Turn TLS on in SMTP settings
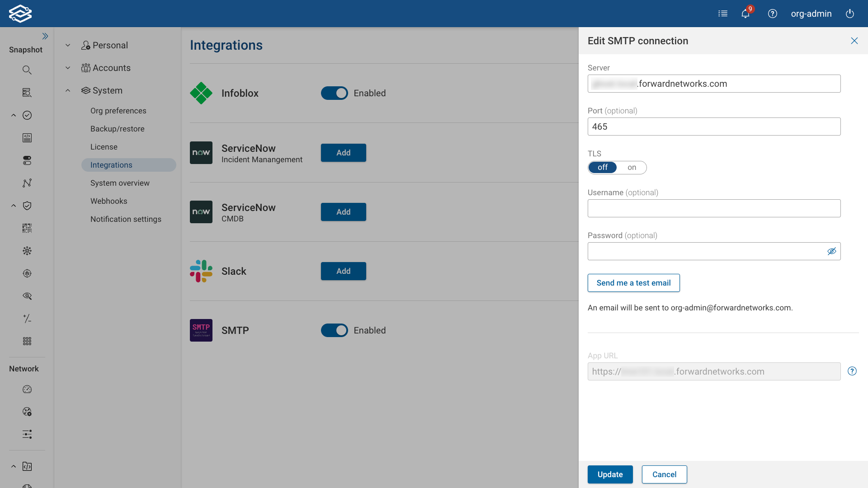 [x=632, y=167]
